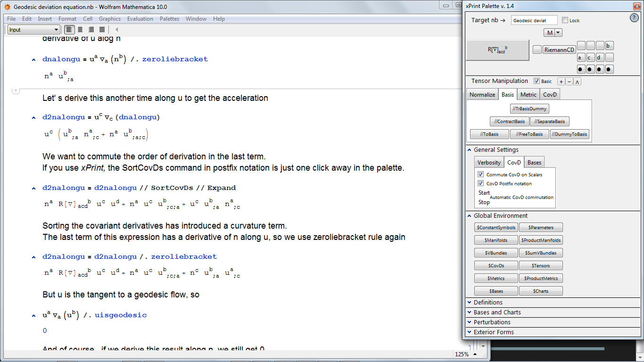
Task: Expand the Perturbations section
Action: 469,322
